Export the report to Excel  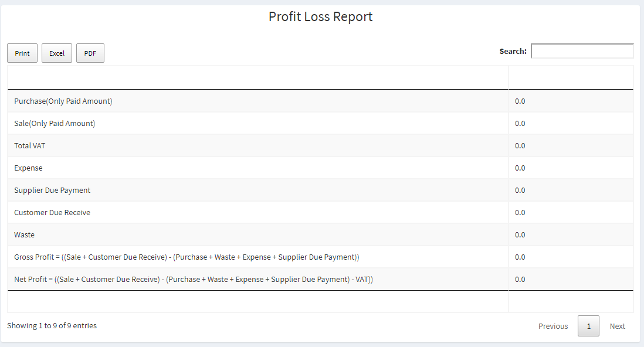pos(57,53)
